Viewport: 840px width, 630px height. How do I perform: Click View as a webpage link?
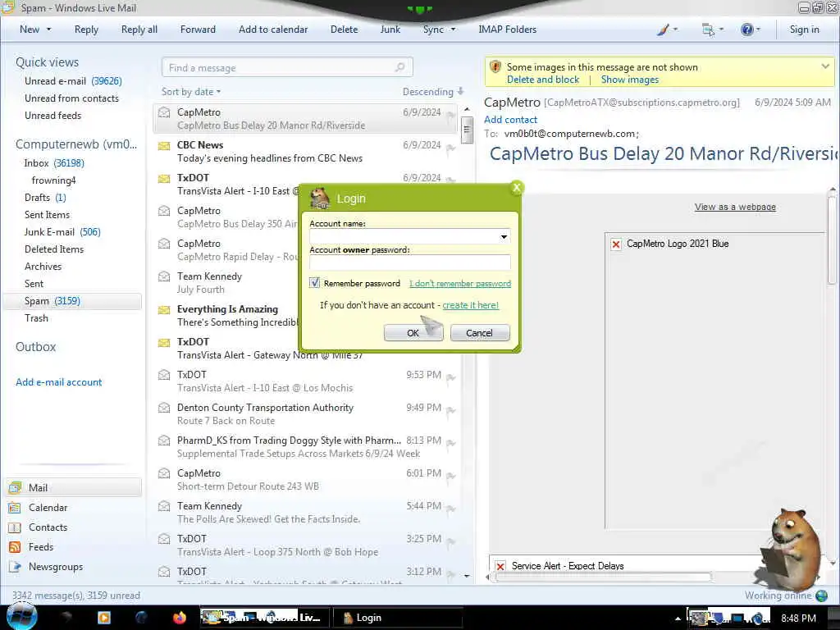[x=735, y=207]
